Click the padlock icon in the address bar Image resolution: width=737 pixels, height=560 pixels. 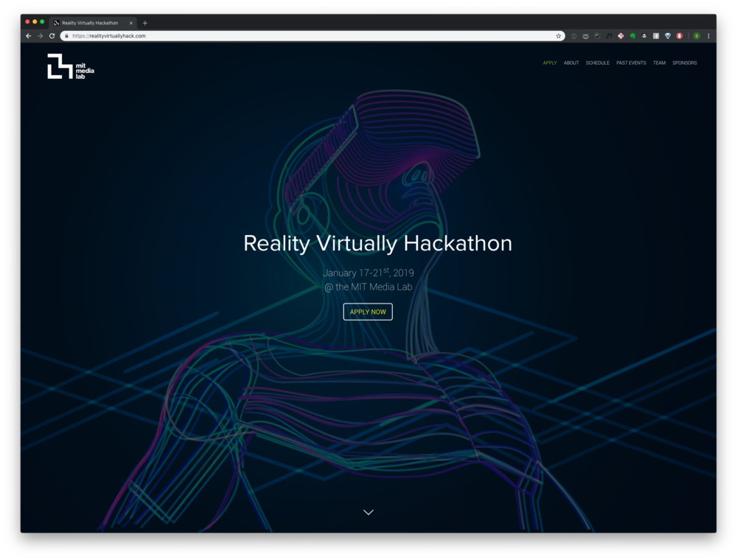tap(68, 35)
